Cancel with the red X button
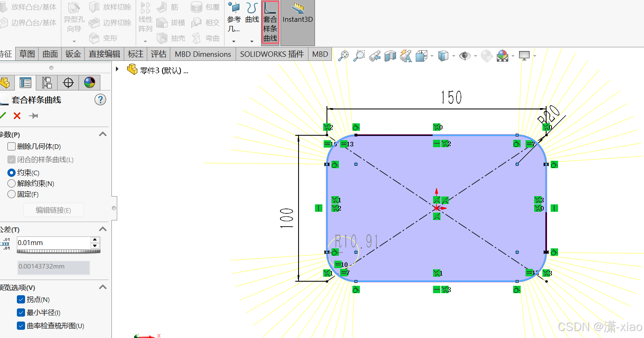This screenshot has width=644, height=338. (x=17, y=116)
